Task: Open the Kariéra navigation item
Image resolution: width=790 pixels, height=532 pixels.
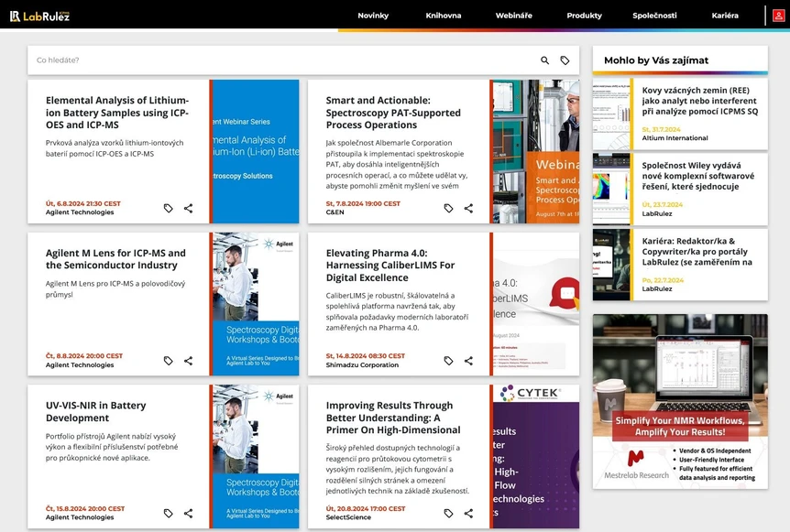Action: 725,16
